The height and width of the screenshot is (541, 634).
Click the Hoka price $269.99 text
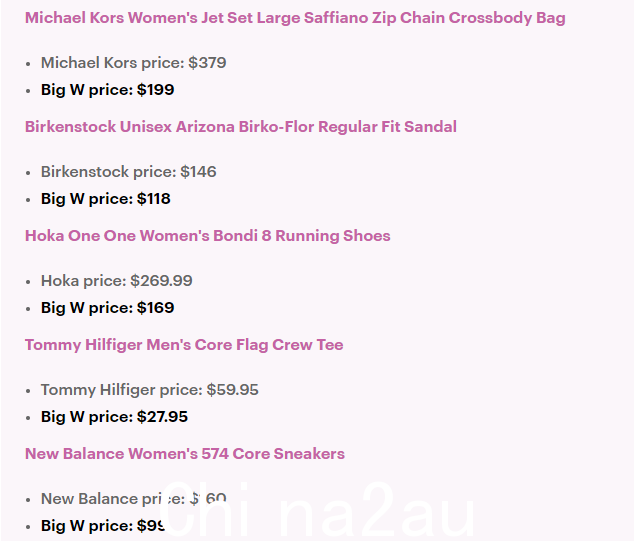116,281
